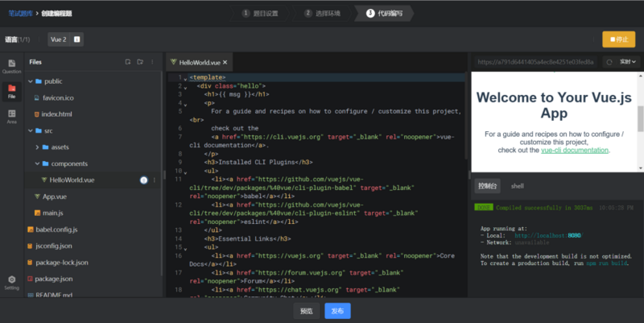Viewport: 644px width, 323px height.
Task: Select the 控制台 console tab
Action: pyautogui.click(x=488, y=186)
